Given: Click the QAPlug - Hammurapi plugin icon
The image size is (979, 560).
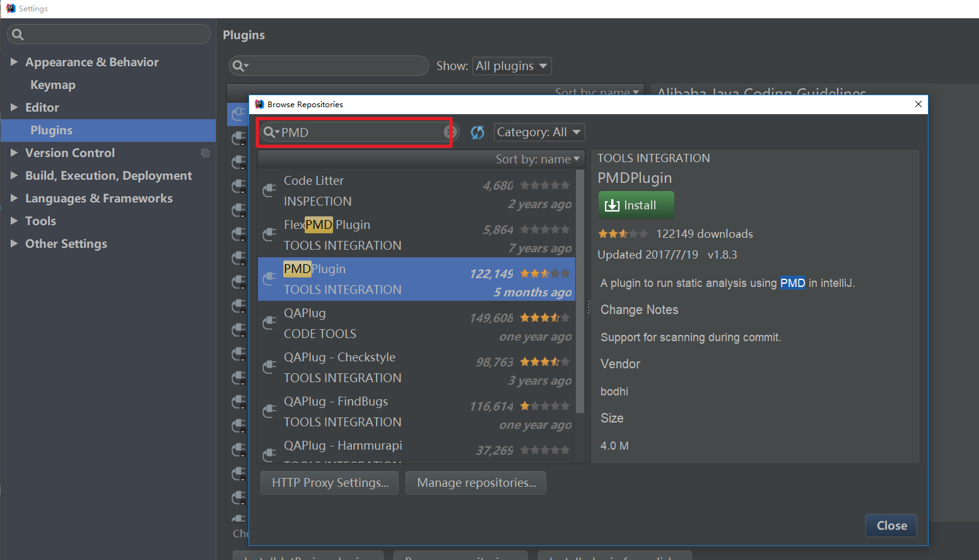Looking at the screenshot, I should (269, 454).
